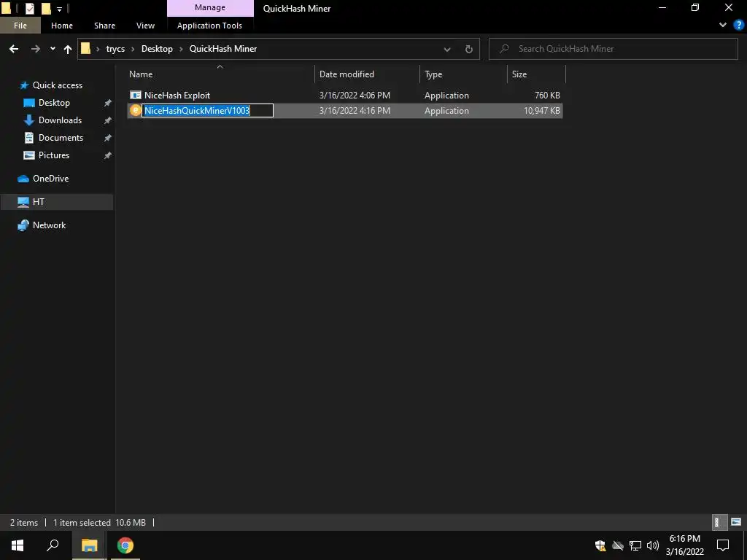Open OneDrive in the navigation pane
Screen dimensions: 747x560
[x=50, y=179]
